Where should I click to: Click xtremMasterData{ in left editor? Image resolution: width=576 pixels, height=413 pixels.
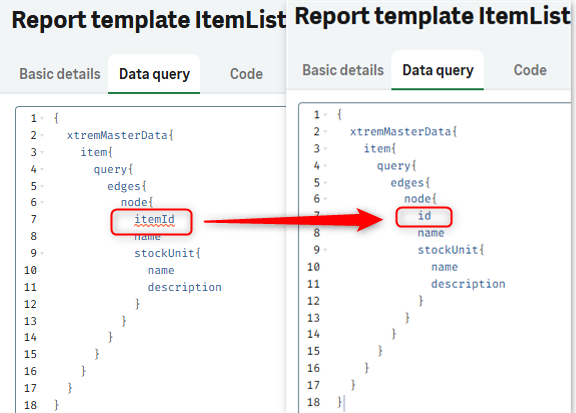(x=120, y=135)
